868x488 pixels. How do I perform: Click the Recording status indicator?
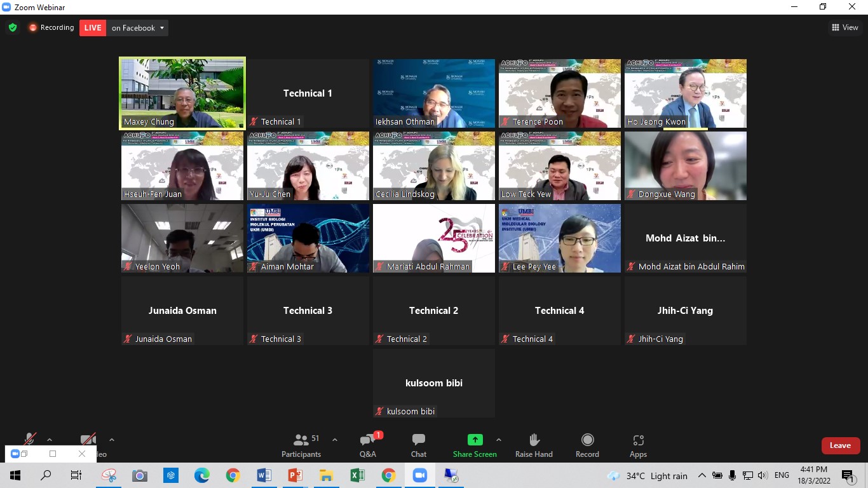tap(51, 28)
